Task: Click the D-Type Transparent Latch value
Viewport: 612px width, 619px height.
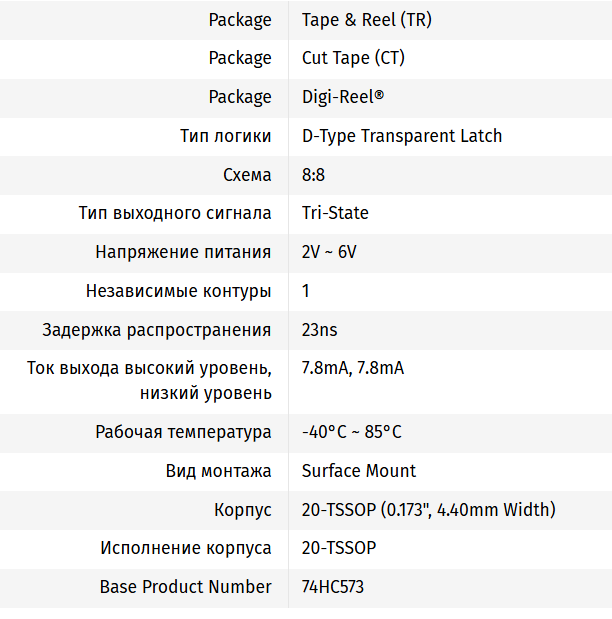Action: (x=402, y=136)
